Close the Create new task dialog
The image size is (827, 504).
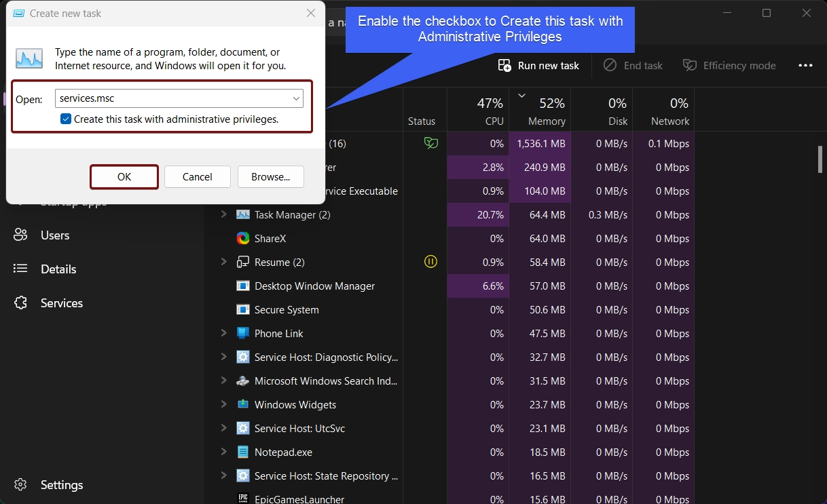pyautogui.click(x=311, y=13)
